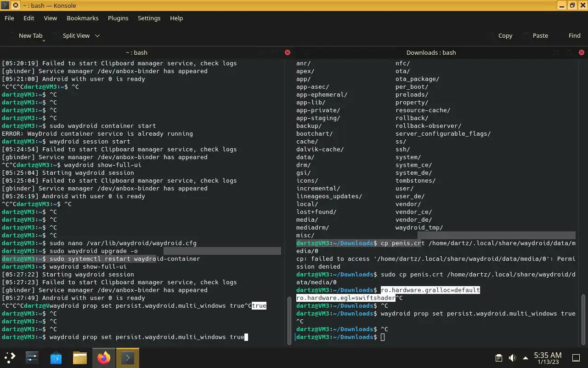Click the Konsole taskbar entry
This screenshot has width=588, height=368.
coord(127,357)
